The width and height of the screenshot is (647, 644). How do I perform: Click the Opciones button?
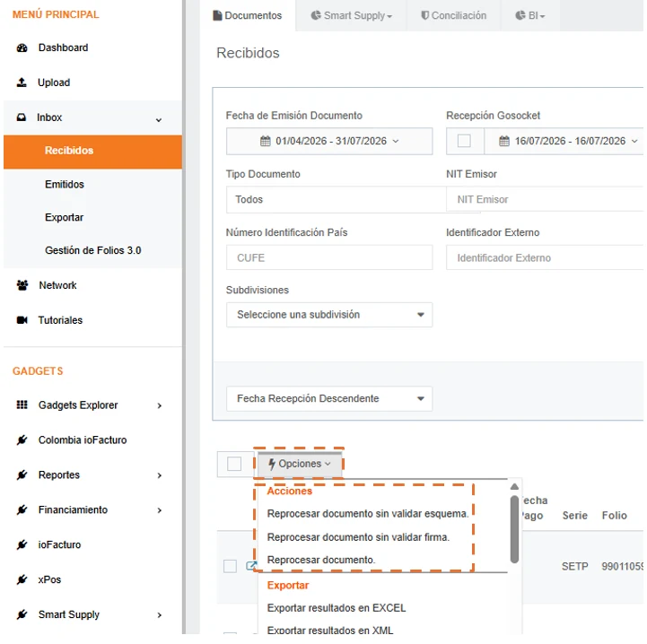click(x=300, y=464)
